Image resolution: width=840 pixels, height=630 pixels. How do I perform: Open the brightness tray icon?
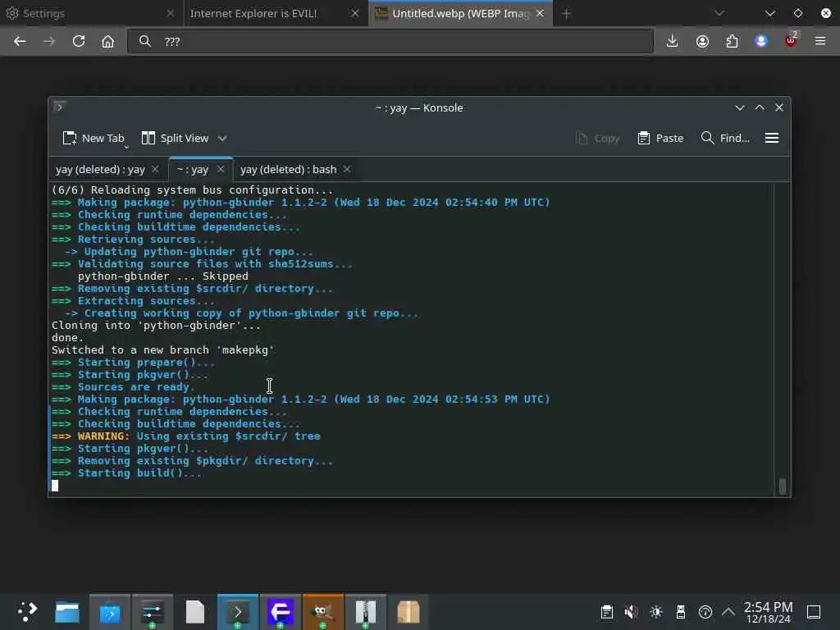655,612
